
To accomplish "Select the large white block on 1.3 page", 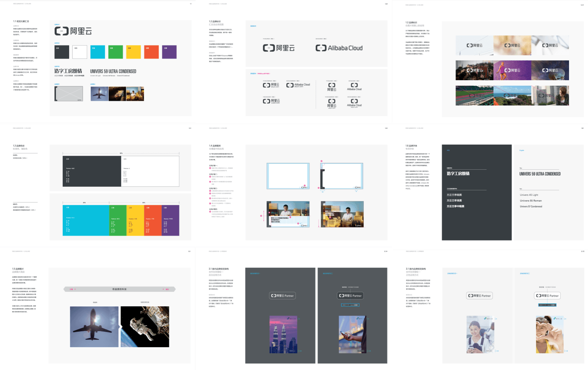I will (x=150, y=171).
